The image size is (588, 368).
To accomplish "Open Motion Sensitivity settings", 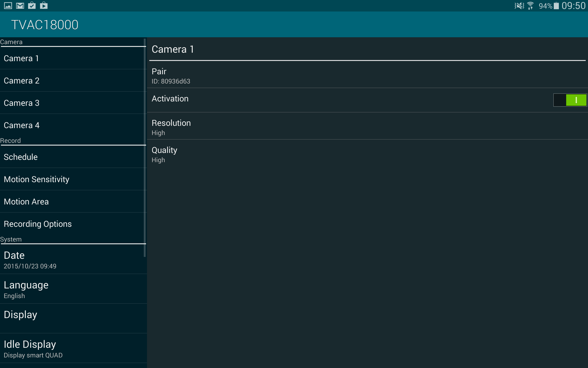I will point(73,179).
